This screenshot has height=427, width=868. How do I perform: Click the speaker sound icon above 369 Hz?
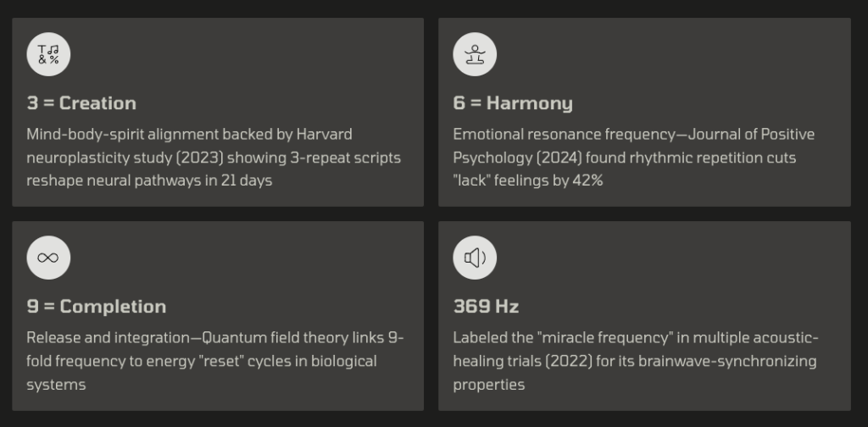click(x=475, y=258)
